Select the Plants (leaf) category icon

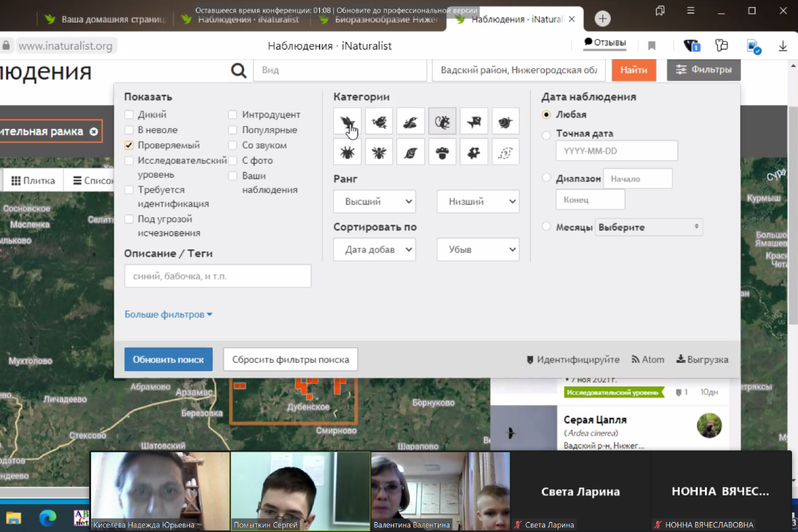point(411,152)
